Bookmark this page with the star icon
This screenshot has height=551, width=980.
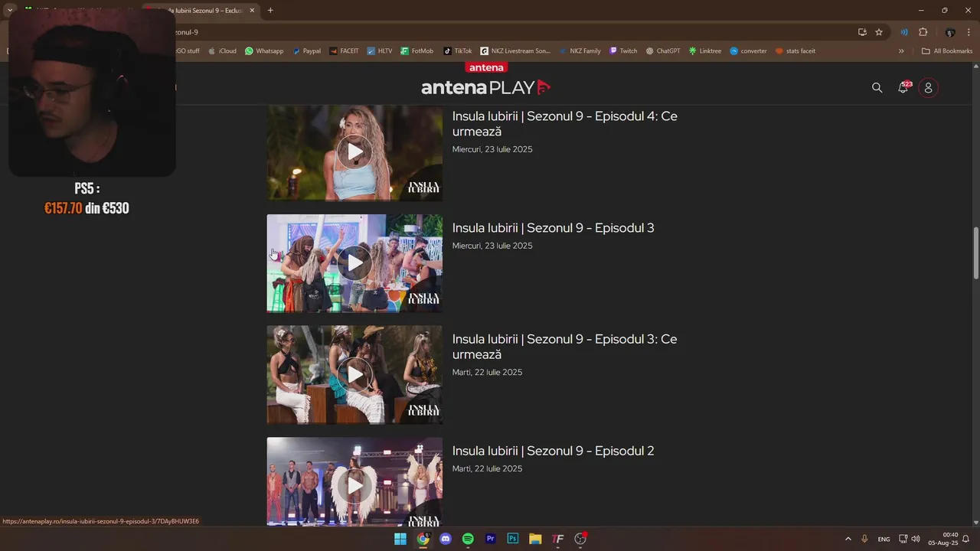[x=879, y=32]
